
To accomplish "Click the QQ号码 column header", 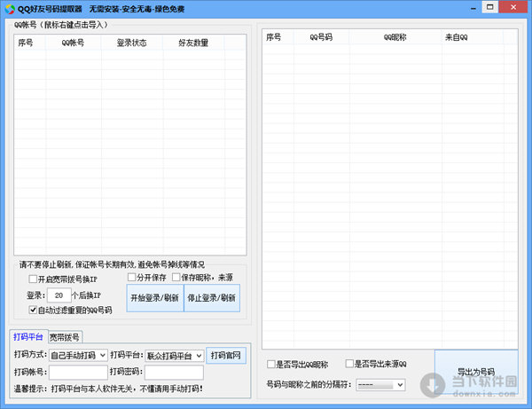I will [321, 37].
